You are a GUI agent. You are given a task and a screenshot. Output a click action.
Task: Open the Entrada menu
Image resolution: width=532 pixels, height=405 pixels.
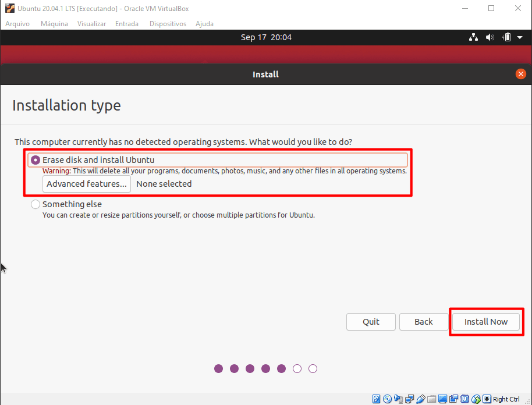tap(127, 24)
